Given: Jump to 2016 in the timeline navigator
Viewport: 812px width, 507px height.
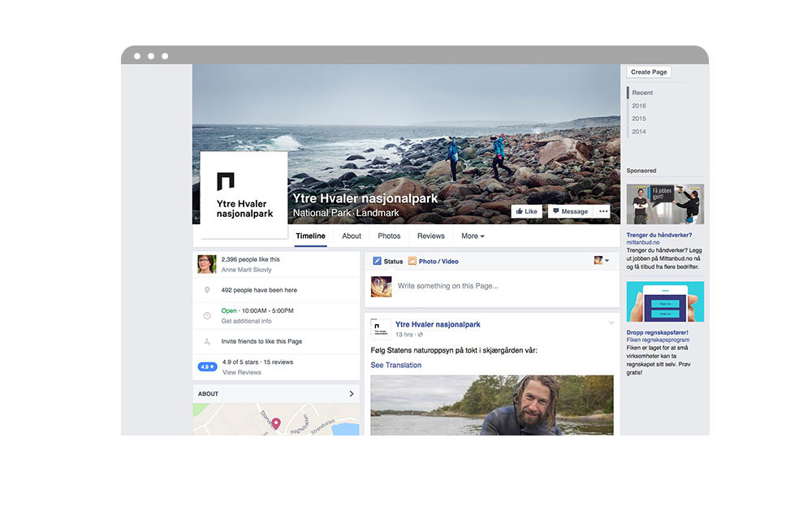Looking at the screenshot, I should (638, 106).
